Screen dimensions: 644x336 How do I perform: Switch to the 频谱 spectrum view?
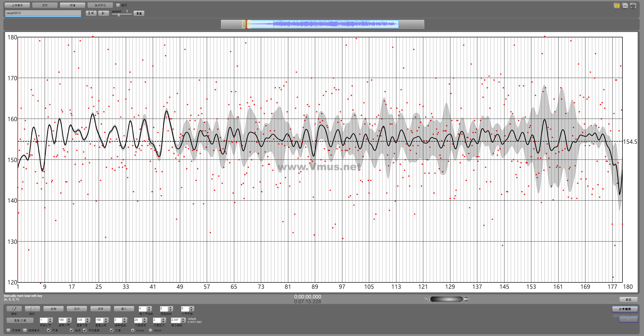coord(73,5)
